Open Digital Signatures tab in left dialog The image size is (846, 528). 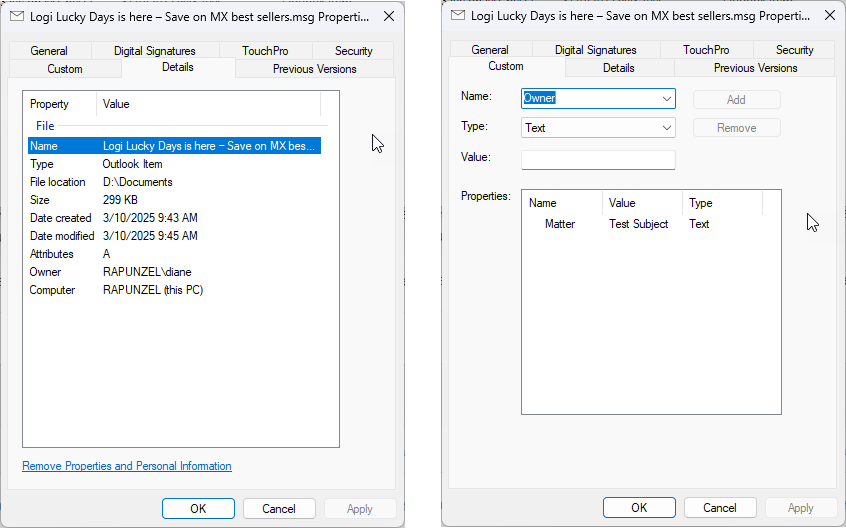tap(153, 51)
